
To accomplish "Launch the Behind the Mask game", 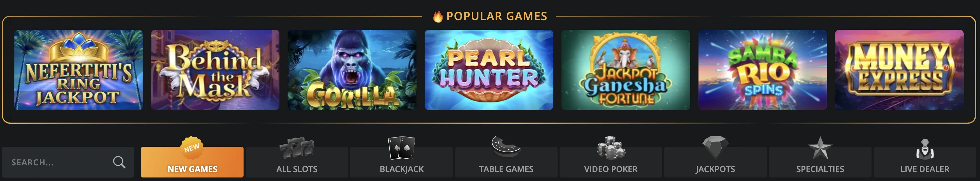I will [215, 70].
